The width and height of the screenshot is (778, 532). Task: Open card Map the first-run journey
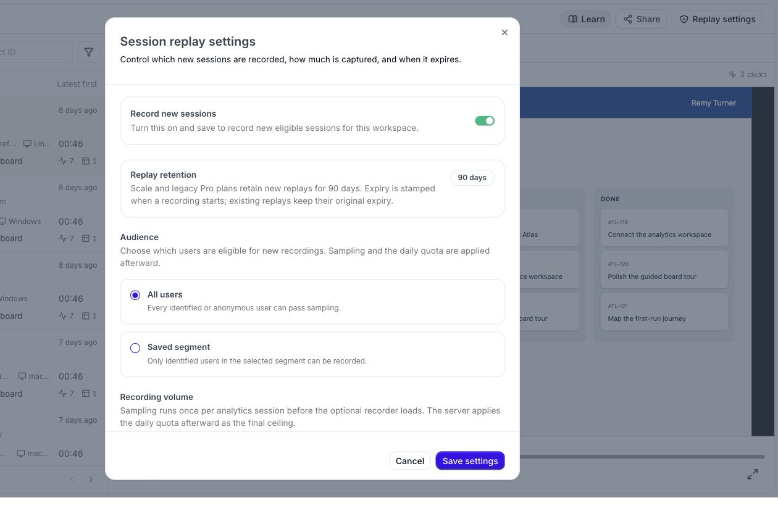point(664,312)
